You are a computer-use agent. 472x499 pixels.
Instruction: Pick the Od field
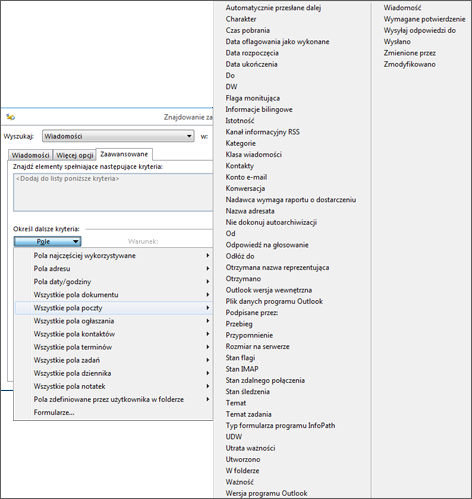point(230,234)
